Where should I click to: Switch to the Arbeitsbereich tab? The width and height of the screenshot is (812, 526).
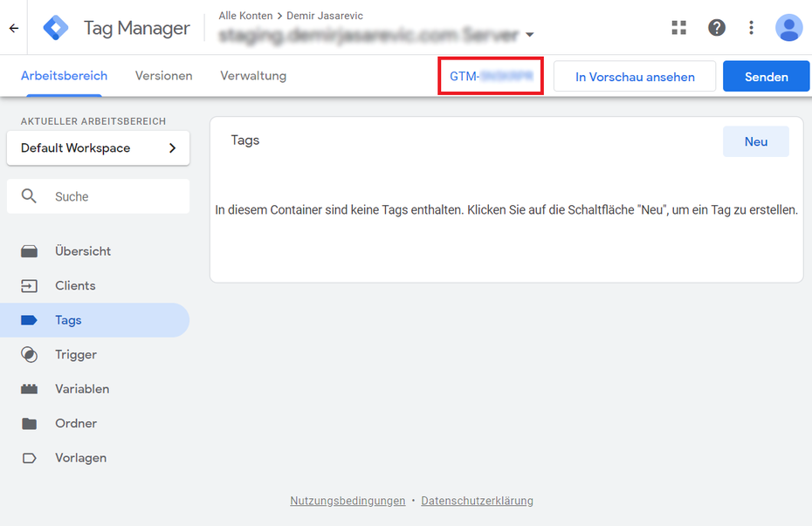click(x=65, y=76)
